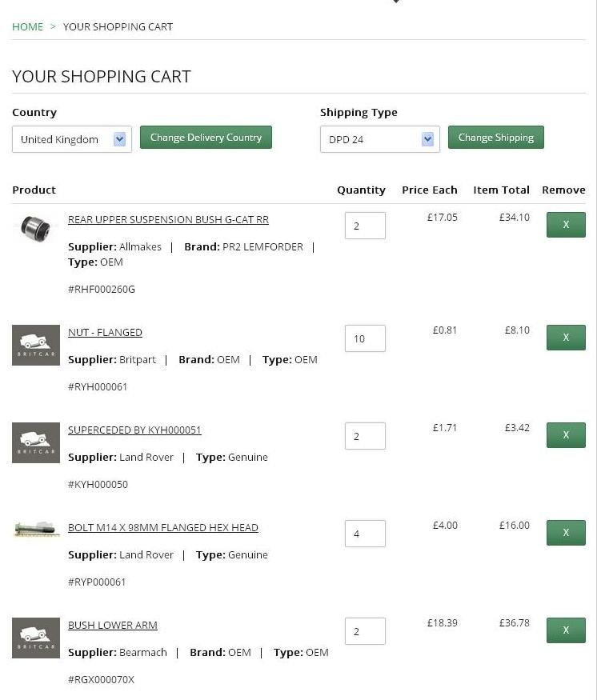
Task: Remove the Bush Lower Arm item
Action: pos(566,630)
